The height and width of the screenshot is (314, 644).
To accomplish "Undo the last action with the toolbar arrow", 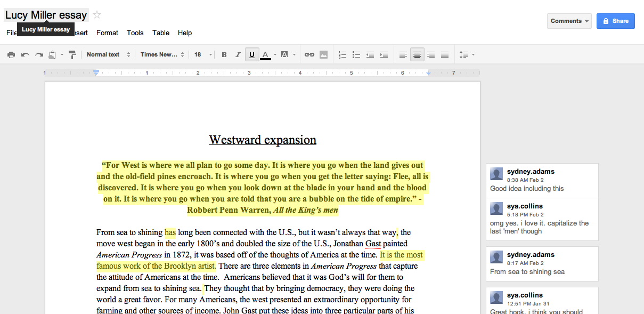I will click(x=25, y=54).
